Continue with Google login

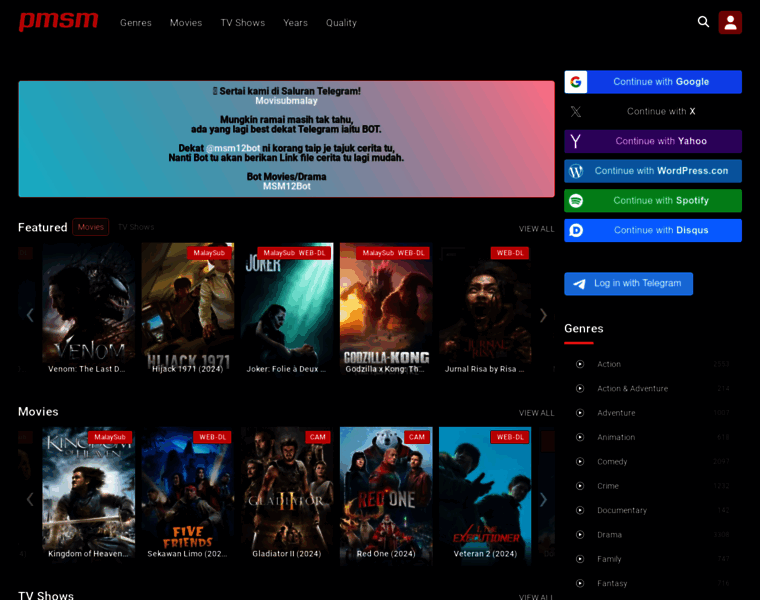coord(653,82)
